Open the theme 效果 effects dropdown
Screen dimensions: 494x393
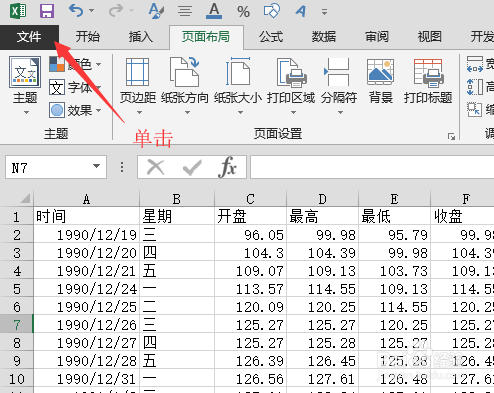click(75, 110)
